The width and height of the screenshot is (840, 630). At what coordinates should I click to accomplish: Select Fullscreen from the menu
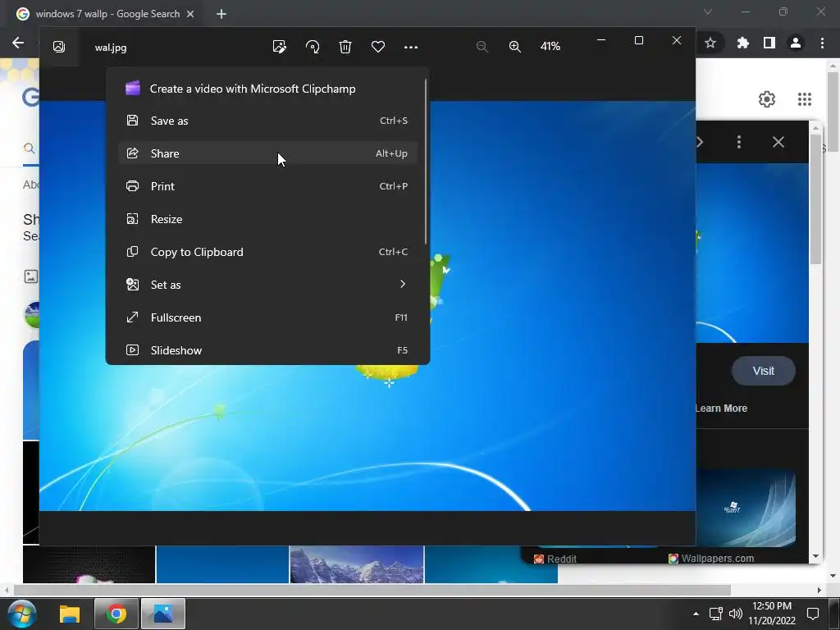(x=267, y=317)
